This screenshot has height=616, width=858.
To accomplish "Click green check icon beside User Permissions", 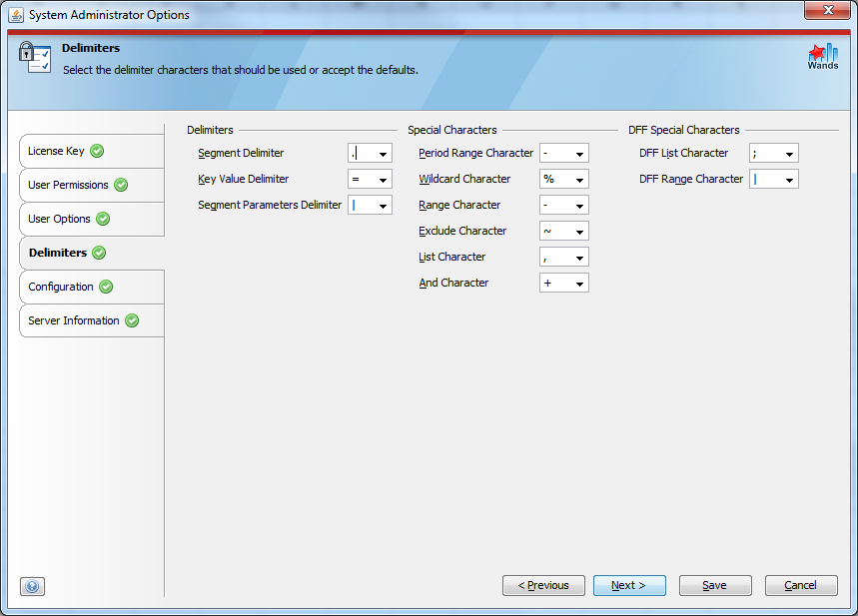I will click(121, 185).
